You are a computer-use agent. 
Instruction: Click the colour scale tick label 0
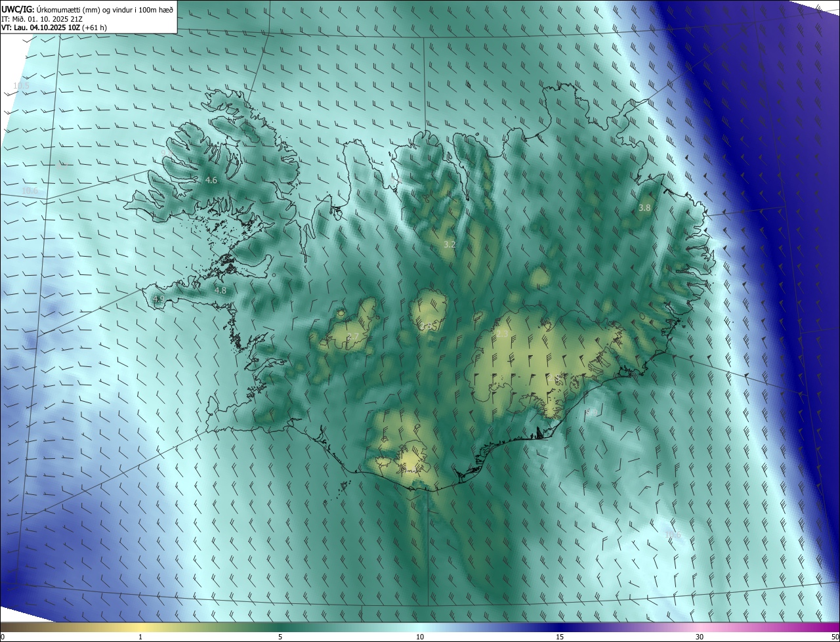[2, 637]
